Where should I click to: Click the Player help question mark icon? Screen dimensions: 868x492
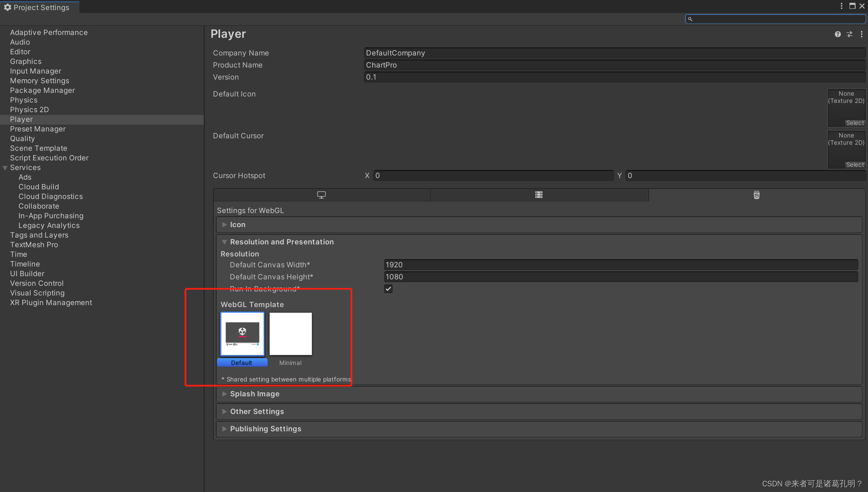837,34
